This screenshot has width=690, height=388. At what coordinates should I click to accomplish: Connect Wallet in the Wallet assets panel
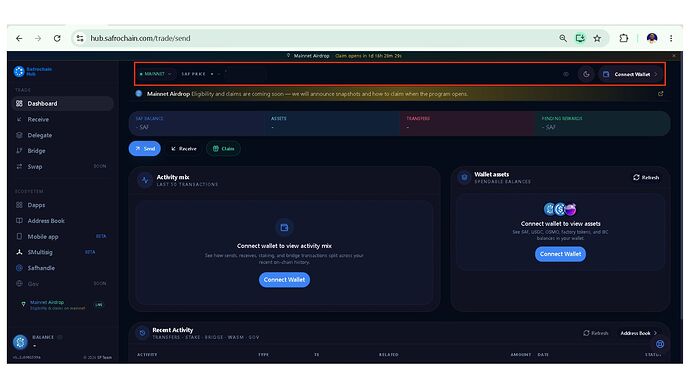[560, 254]
